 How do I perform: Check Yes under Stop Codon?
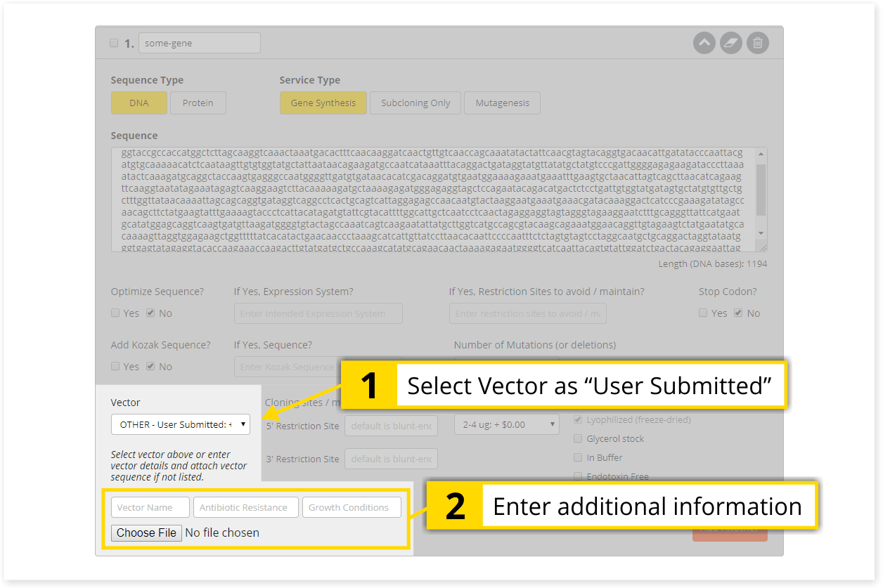703,313
